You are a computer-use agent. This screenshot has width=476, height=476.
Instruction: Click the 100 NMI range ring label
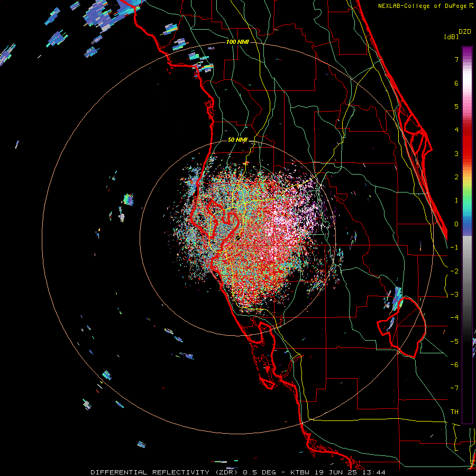[237, 42]
